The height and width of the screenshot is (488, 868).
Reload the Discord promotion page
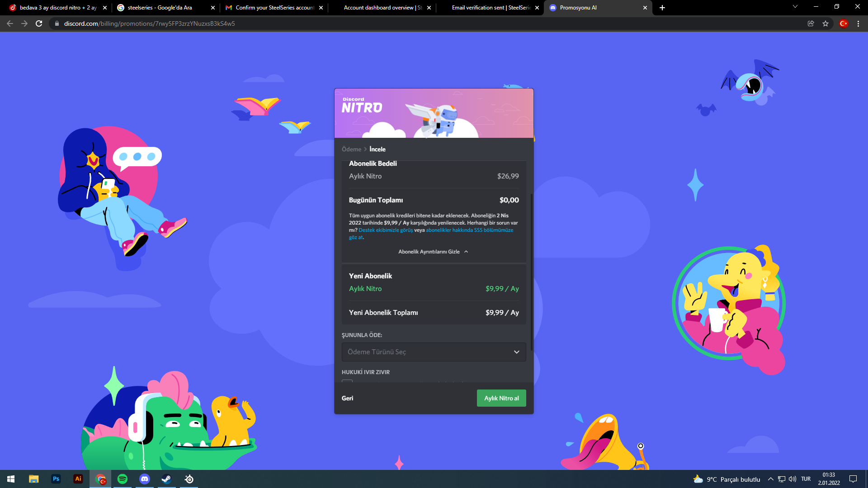click(39, 23)
